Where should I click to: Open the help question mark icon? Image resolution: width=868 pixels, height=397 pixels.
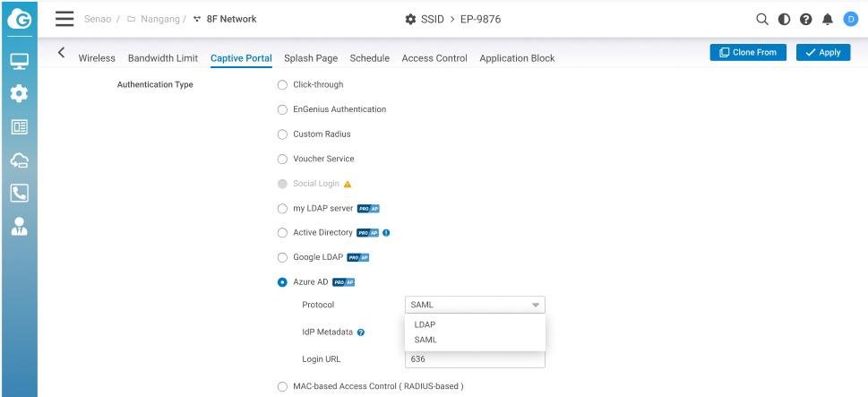point(806,20)
